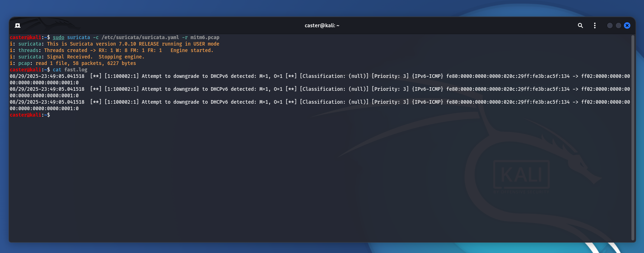Image resolution: width=644 pixels, height=253 pixels.
Task: Click '[Priority: 3]' in the third alert
Action: click(390, 102)
